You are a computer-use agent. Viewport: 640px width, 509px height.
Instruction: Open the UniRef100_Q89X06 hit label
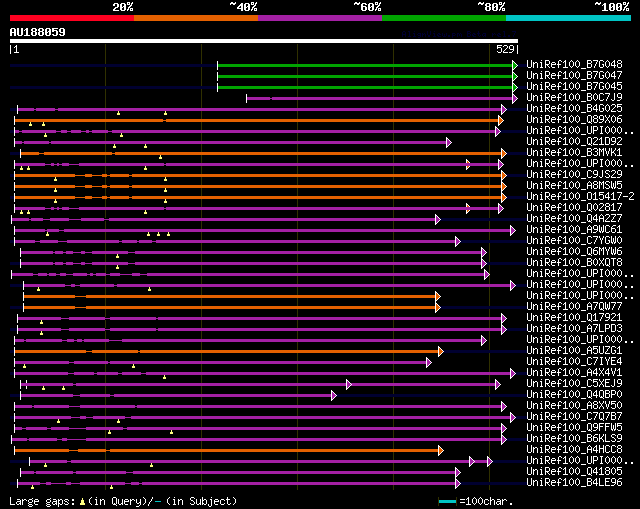(574, 120)
